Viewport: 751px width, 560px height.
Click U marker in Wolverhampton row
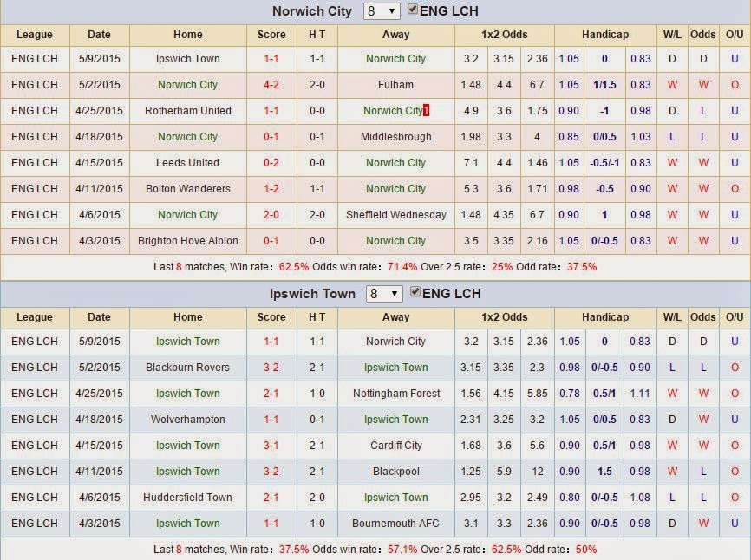click(735, 420)
